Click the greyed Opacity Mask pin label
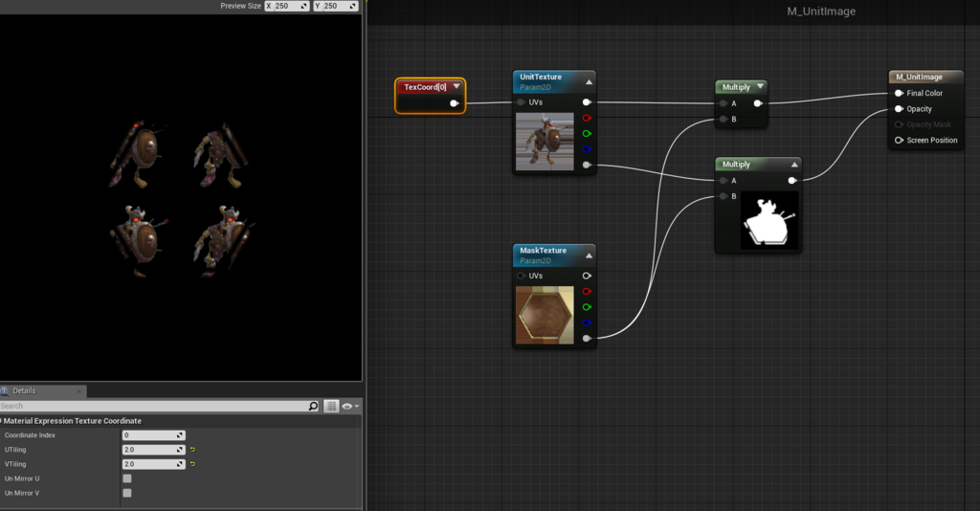 pyautogui.click(x=928, y=124)
